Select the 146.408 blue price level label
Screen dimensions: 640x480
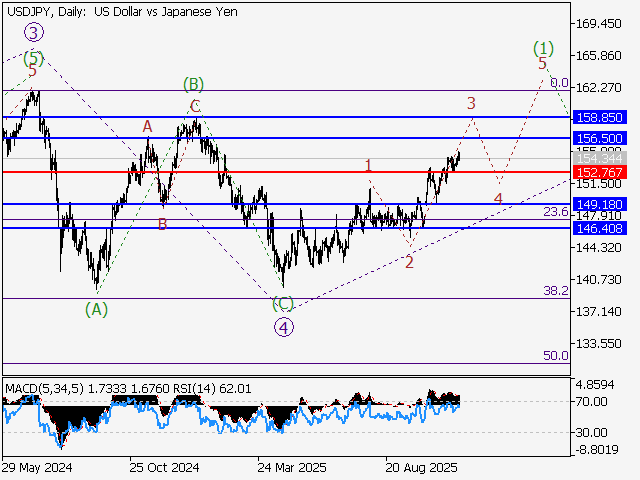[x=600, y=228]
